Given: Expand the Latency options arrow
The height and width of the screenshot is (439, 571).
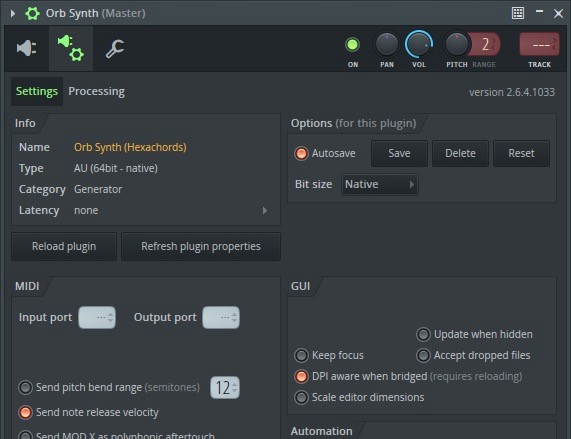Looking at the screenshot, I should tap(265, 210).
